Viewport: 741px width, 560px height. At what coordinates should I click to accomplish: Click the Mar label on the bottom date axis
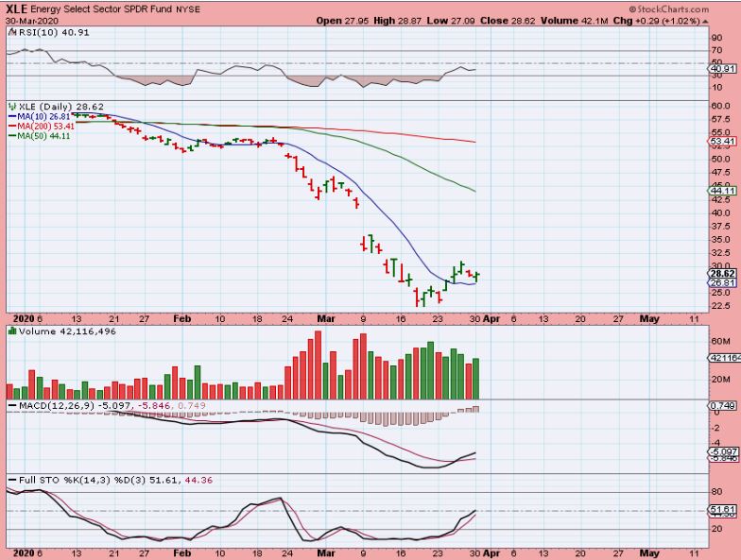tap(326, 553)
